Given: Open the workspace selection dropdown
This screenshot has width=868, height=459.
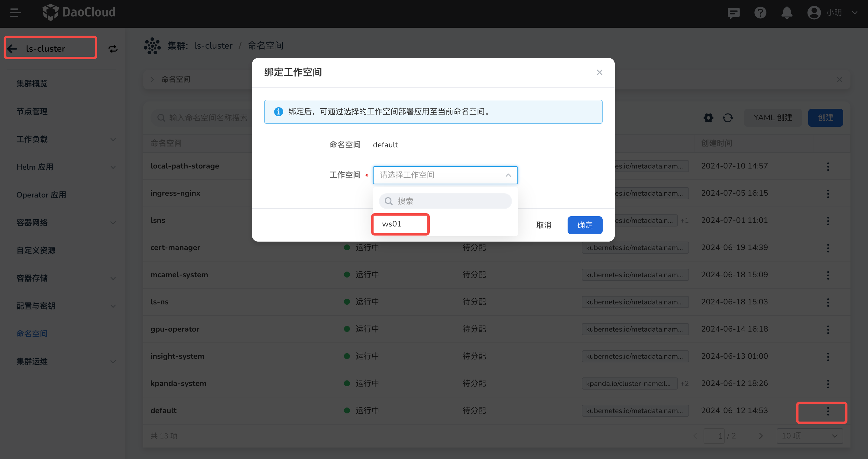Looking at the screenshot, I should (x=445, y=175).
